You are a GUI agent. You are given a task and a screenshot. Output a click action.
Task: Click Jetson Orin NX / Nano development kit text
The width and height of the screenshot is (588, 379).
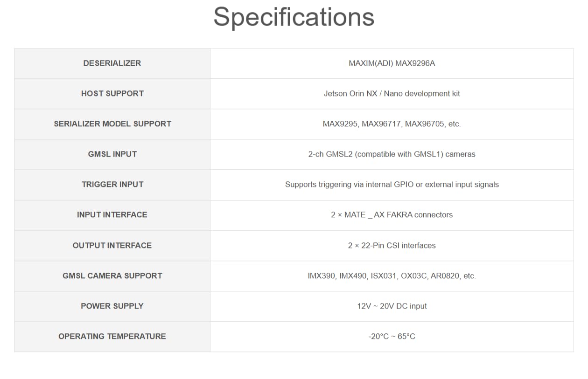click(x=392, y=94)
